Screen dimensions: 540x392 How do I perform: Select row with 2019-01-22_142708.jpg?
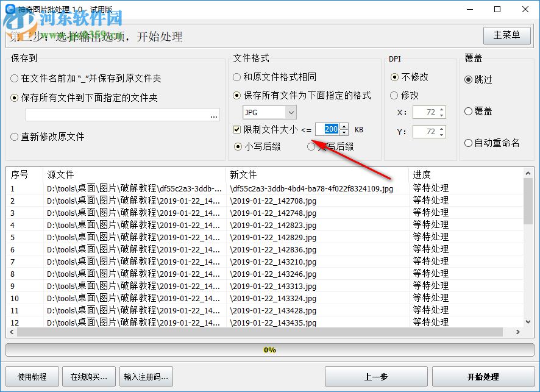point(265,201)
